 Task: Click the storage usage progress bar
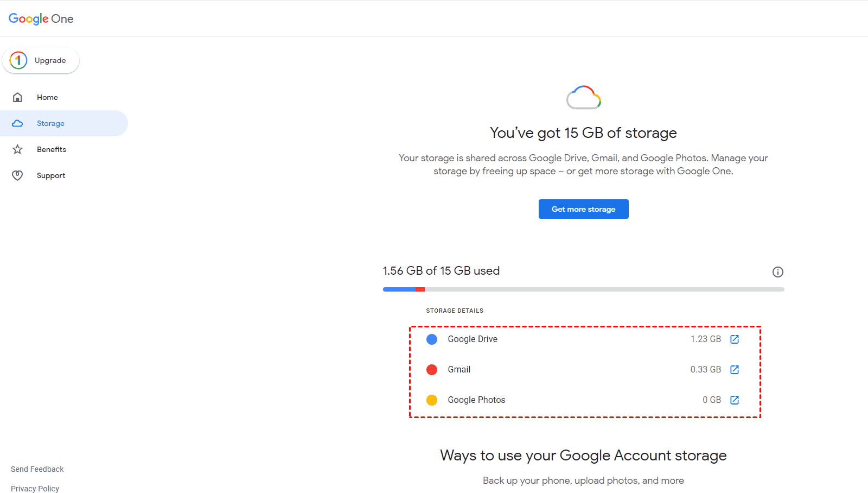pos(583,289)
